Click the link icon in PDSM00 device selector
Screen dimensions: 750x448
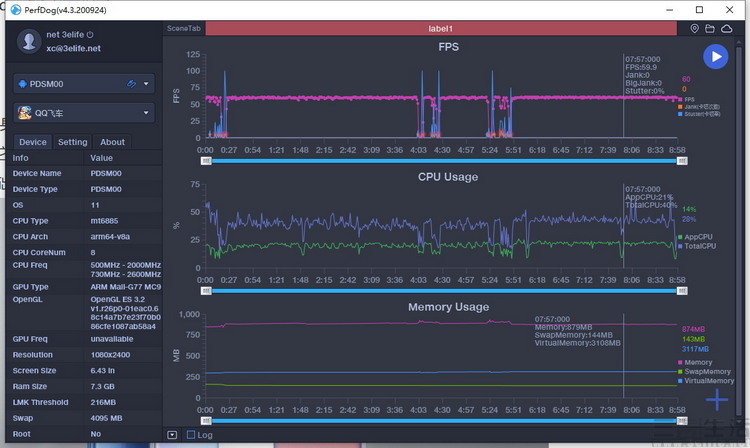point(131,84)
